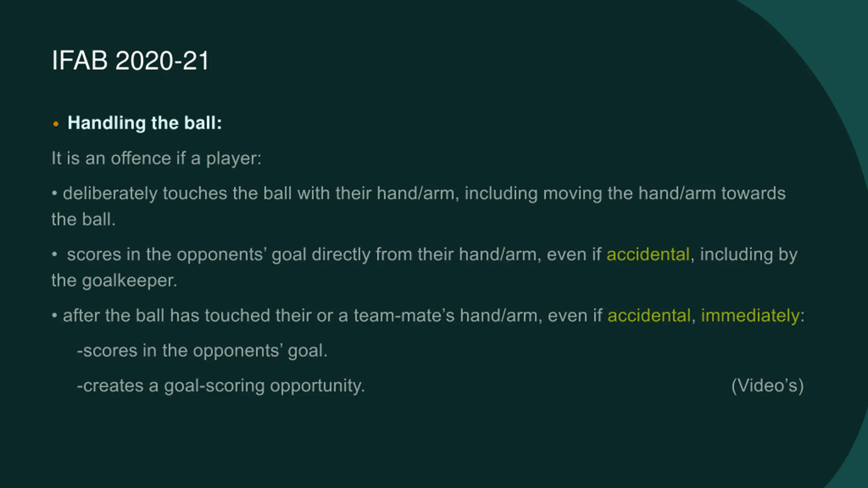This screenshot has height=488, width=868.
Task: Click the bullet dot before scores in the opponents'
Action: (x=55, y=255)
